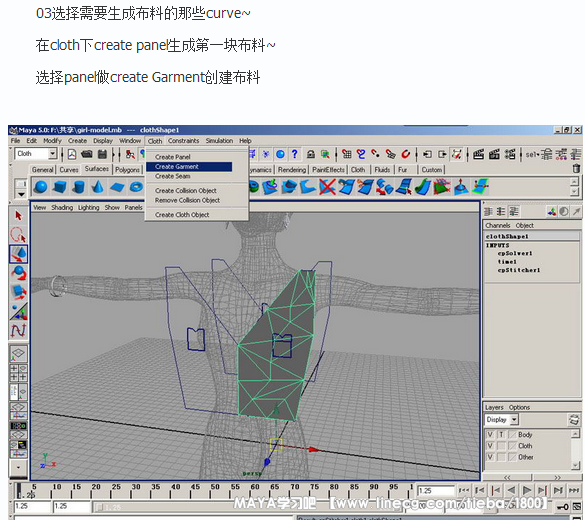Click the play forwards button
This screenshot has width=585, height=520.
point(526,490)
